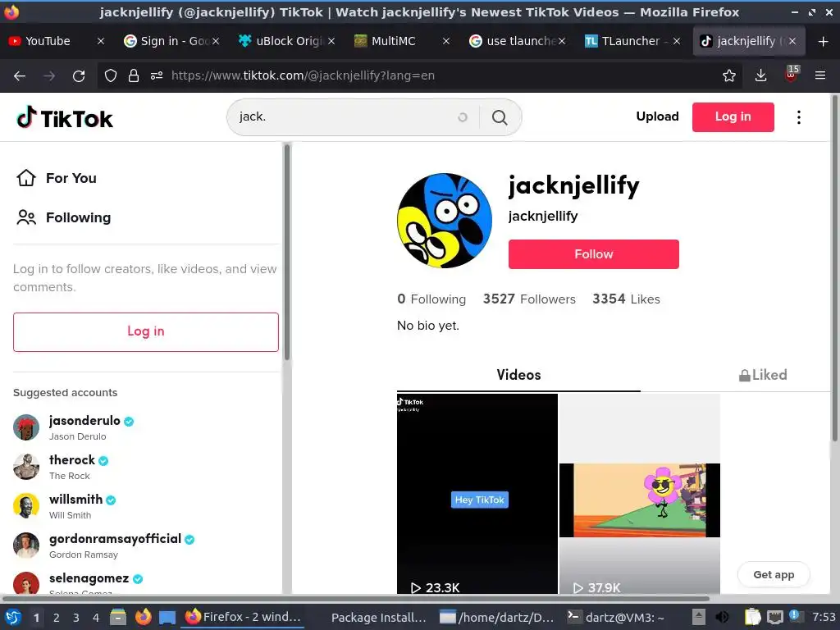Open the Firefox hamburger menu

point(819,76)
